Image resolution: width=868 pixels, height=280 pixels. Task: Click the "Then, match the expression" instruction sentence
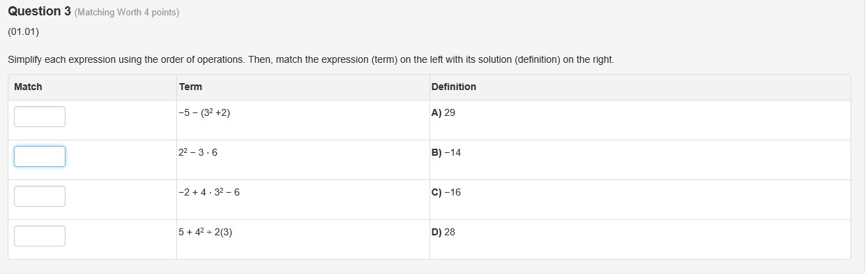coord(430,59)
